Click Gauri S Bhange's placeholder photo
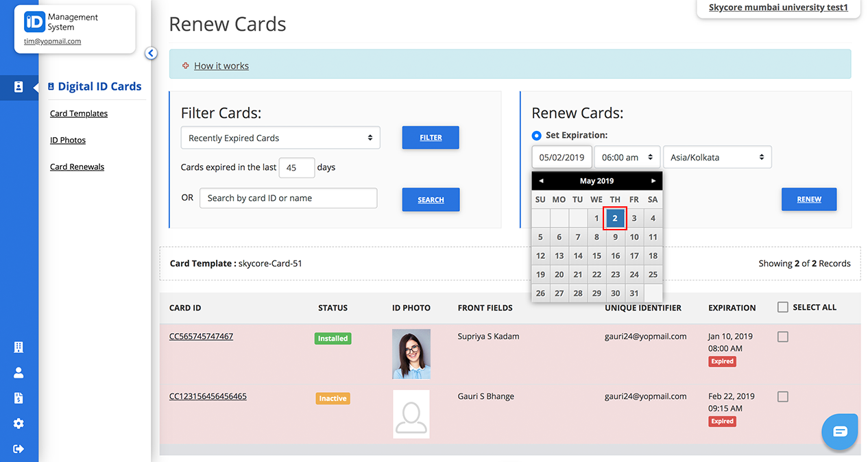The height and width of the screenshot is (462, 868). [x=411, y=414]
